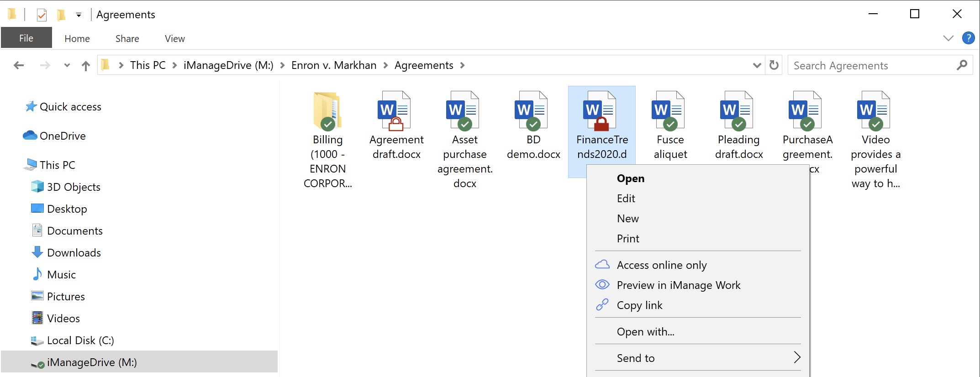Open the Billing (1000 - ENRON CORPOR...) folder icon
980x377 pixels.
(327, 111)
